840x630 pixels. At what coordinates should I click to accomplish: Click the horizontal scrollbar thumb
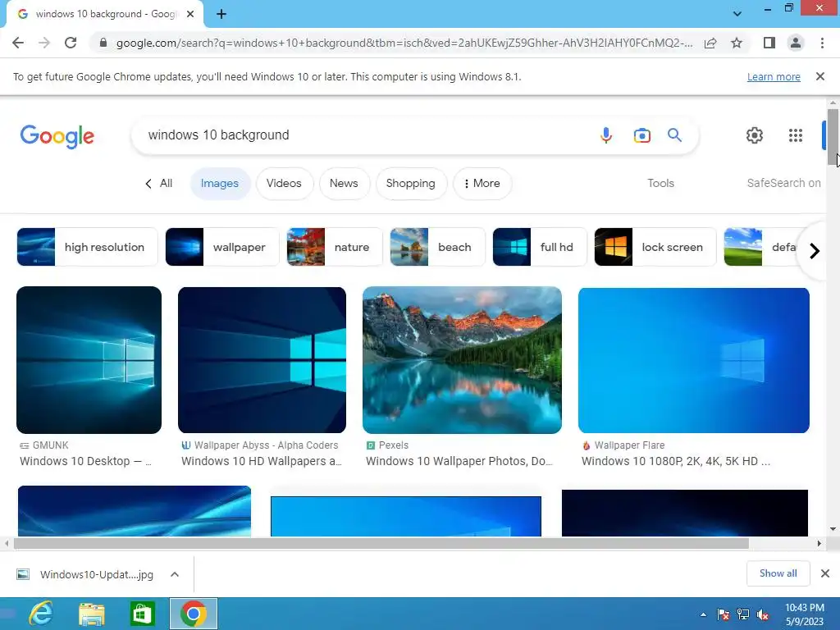tap(381, 543)
